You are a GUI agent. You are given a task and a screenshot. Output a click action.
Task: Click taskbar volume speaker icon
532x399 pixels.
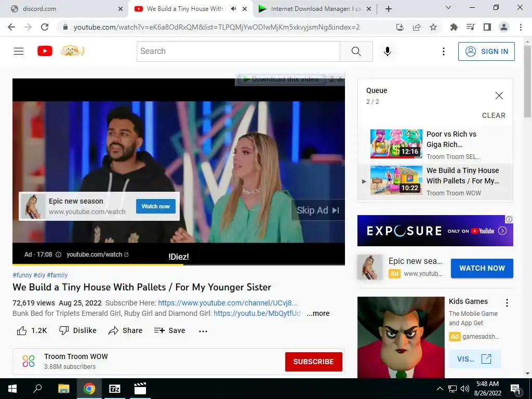click(465, 389)
